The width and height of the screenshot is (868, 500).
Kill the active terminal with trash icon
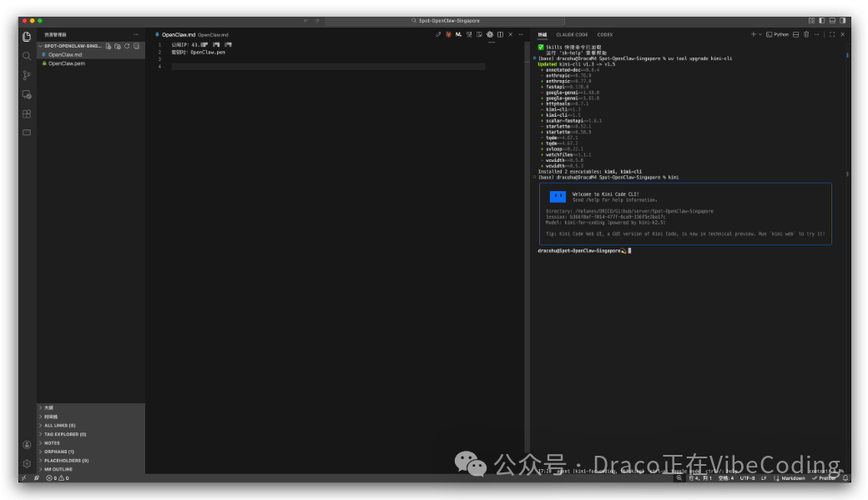coord(806,34)
